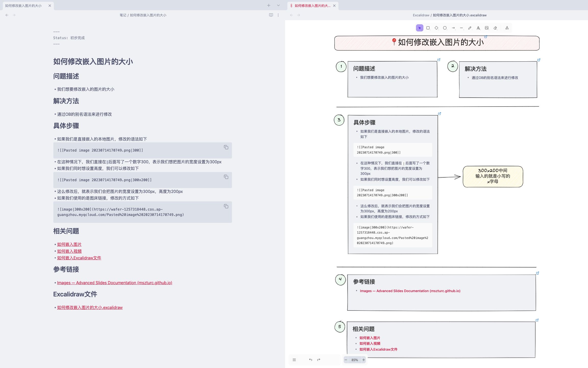Viewport: 588px width, 368px height.
Task: Navigate forward in the left pane
Action: tap(14, 15)
